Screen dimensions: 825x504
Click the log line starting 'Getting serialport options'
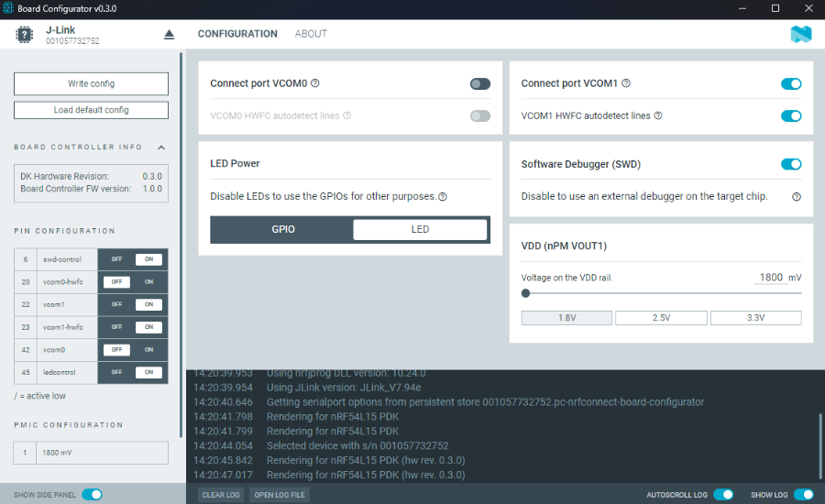[485, 402]
